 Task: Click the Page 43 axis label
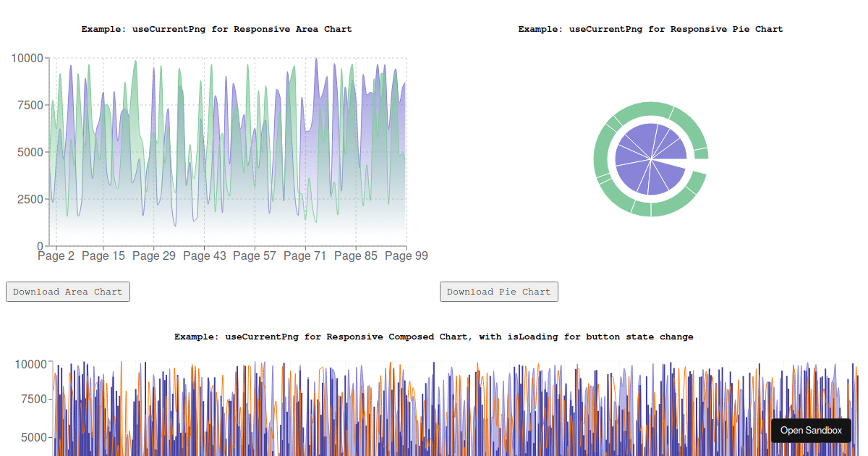204,256
